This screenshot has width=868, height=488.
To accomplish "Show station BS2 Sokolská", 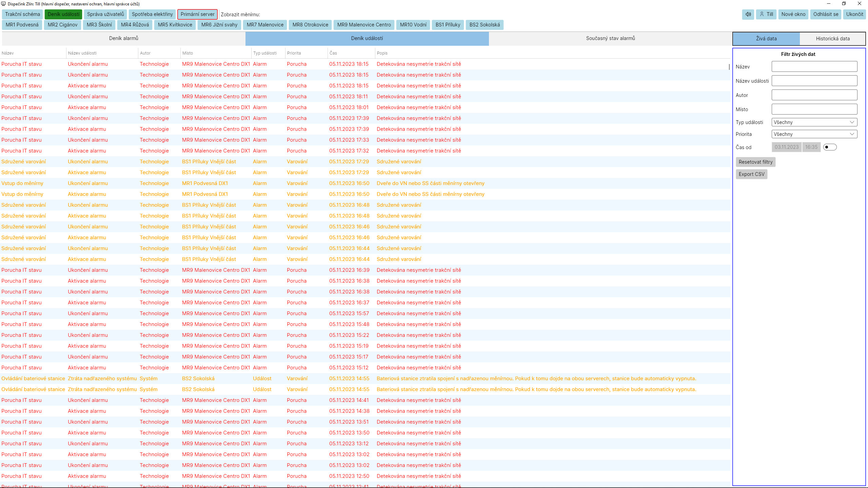I will [485, 25].
